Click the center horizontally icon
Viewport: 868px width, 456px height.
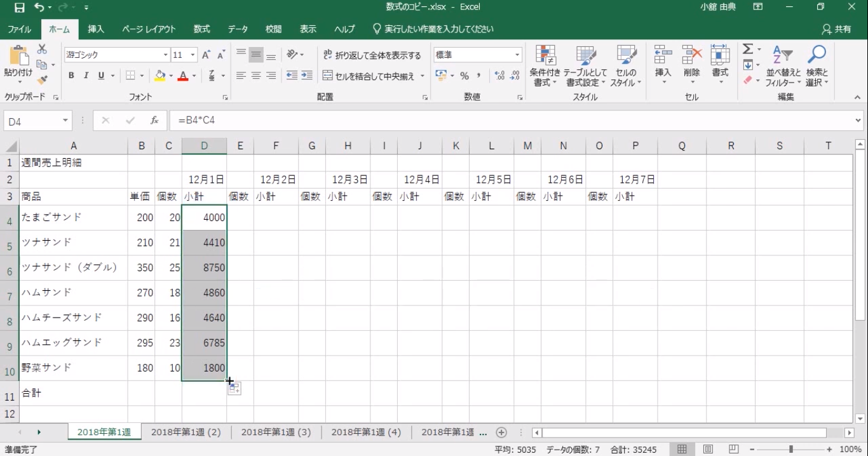pos(256,76)
